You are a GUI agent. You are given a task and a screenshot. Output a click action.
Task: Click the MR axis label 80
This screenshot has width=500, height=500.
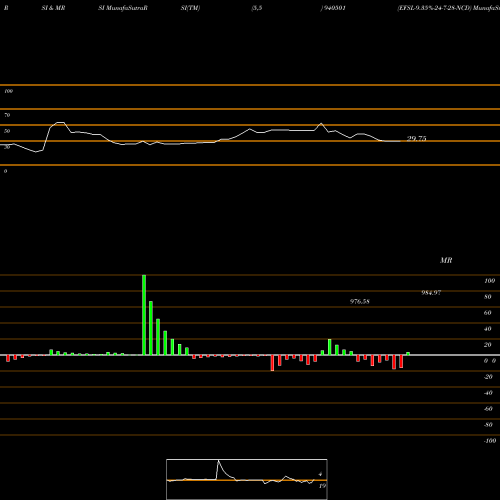(x=488, y=297)
